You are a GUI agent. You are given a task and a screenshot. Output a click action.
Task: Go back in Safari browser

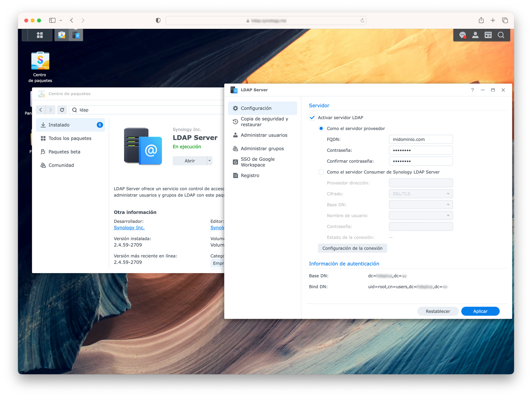pos(72,20)
